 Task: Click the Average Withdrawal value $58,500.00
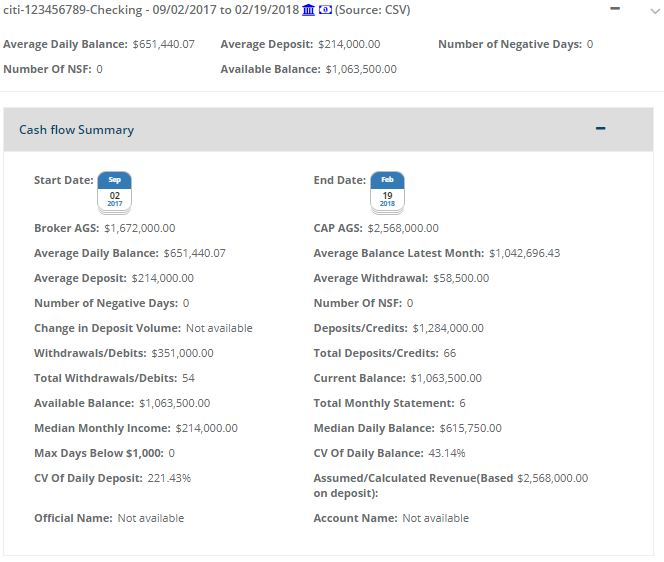pyautogui.click(x=461, y=278)
